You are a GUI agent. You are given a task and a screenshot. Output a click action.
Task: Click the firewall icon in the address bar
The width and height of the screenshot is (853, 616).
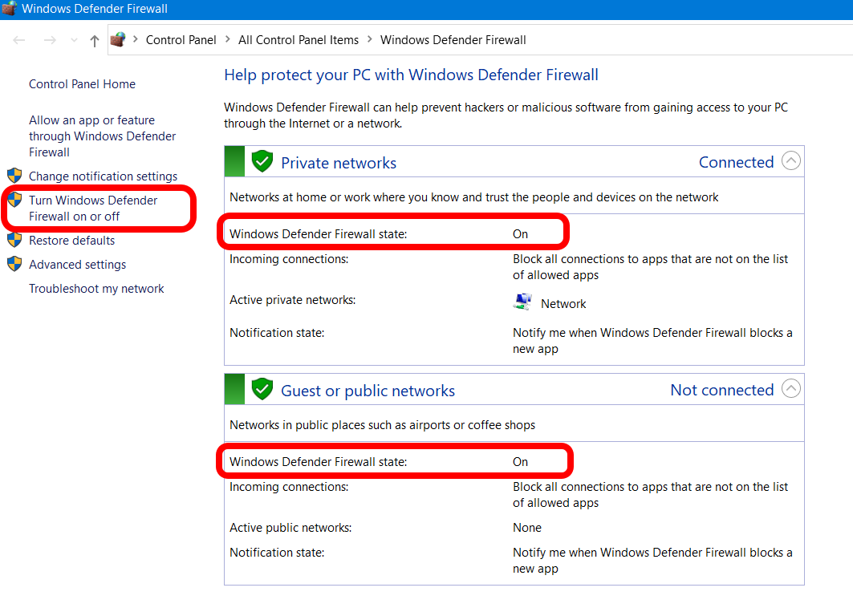[118, 39]
